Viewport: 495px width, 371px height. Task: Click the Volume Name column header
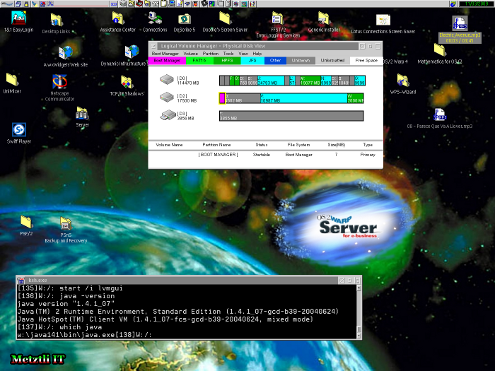pos(169,145)
